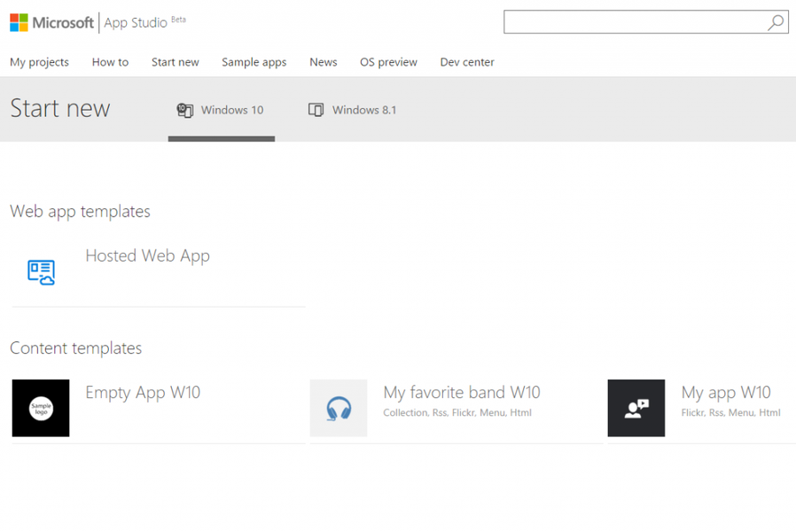
Task: Go to Start new in navigation bar
Action: 176,62
